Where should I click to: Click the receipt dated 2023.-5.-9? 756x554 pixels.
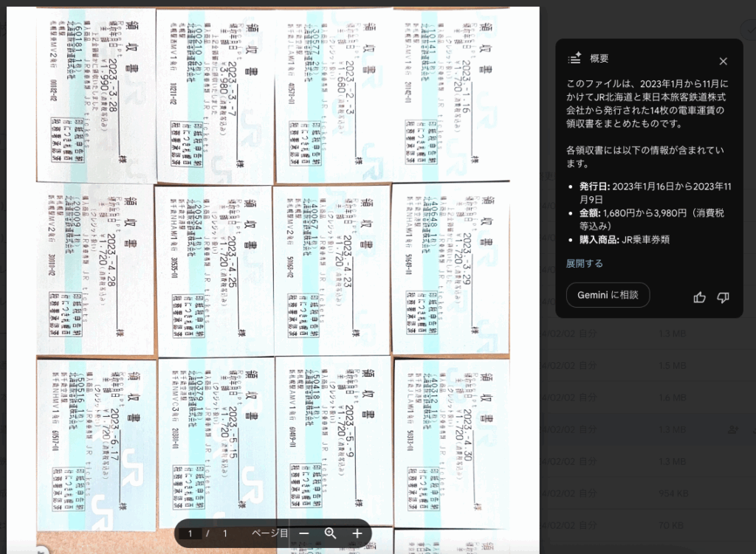pos(332,443)
